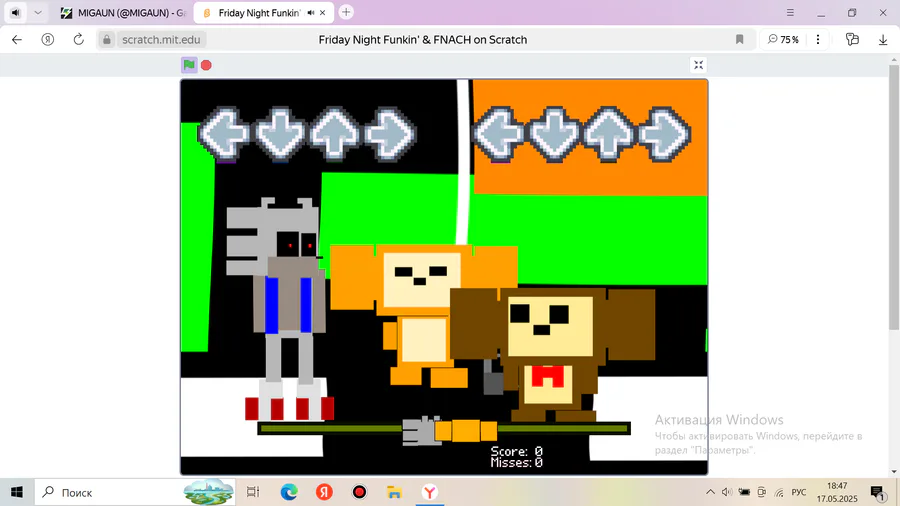Click the player's up arrow receptor
Image resolution: width=900 pixels, height=506 pixels.
click(609, 134)
